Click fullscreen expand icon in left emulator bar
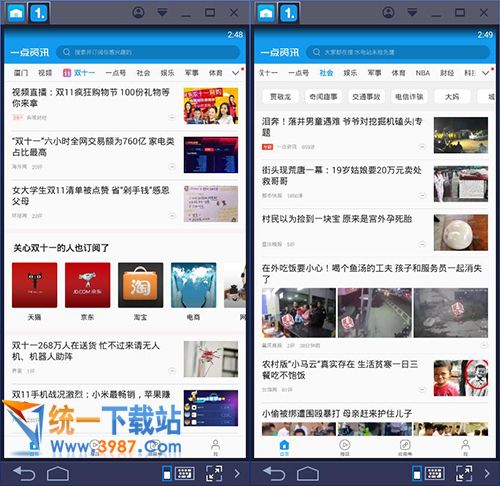Viewport: 500px width, 486px height. click(x=214, y=473)
